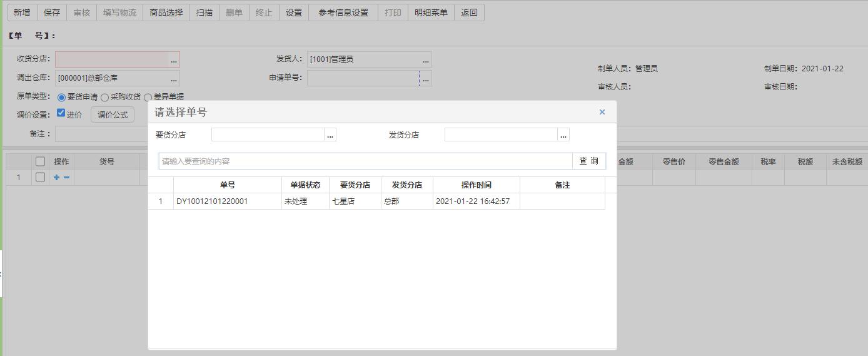Click the 保存 toolbar button

52,13
